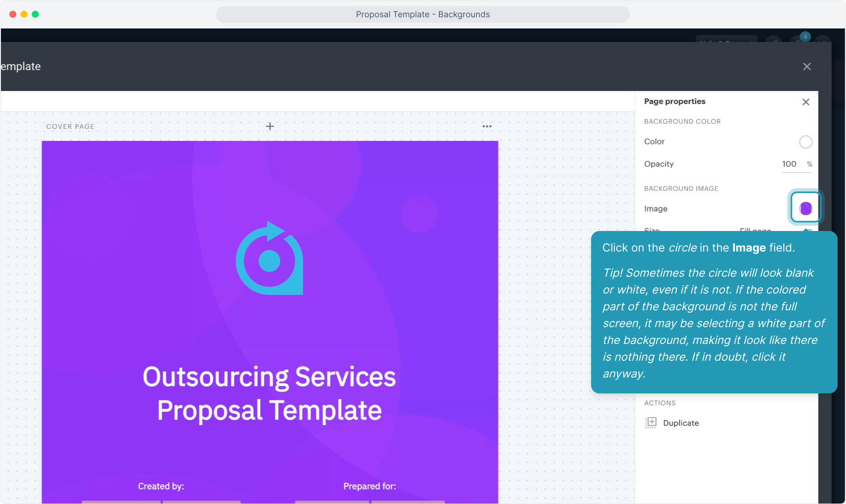Click the Duplicate page icon
This screenshot has height=504, width=846.
pos(651,423)
